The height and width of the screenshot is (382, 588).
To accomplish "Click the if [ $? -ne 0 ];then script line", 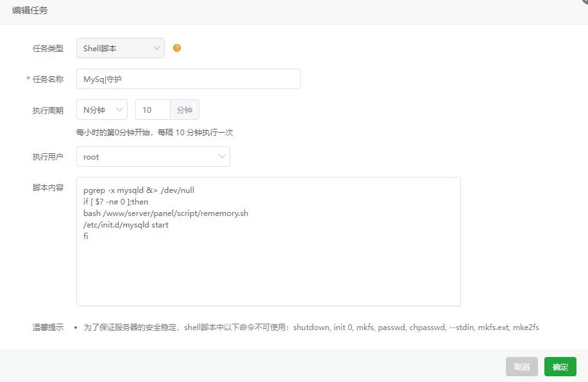I will (x=115, y=202).
